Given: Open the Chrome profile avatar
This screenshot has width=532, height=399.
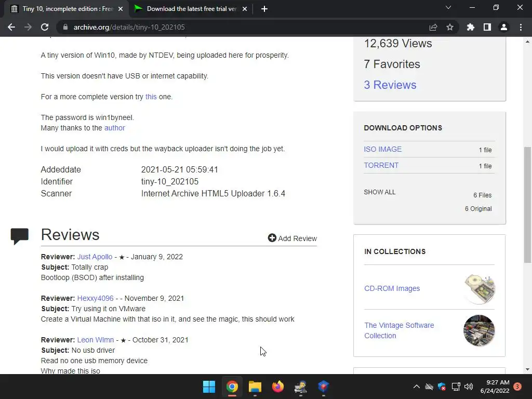Looking at the screenshot, I should click(x=504, y=27).
